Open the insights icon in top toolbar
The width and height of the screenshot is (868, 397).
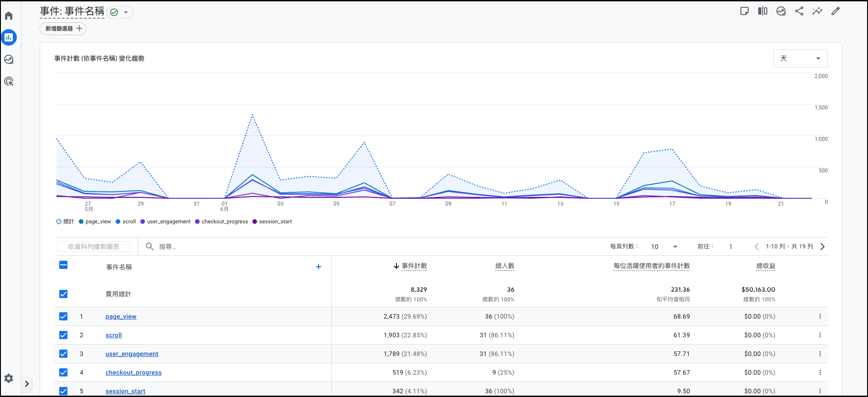[781, 11]
